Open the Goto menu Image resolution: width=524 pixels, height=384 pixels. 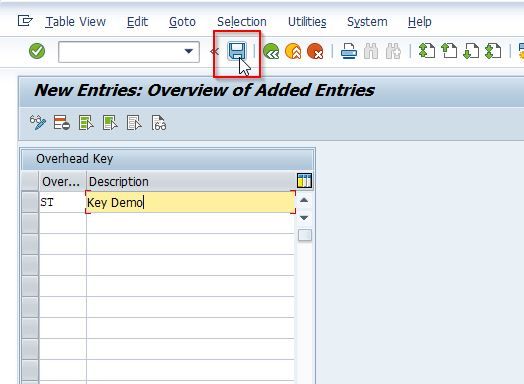coord(182,22)
